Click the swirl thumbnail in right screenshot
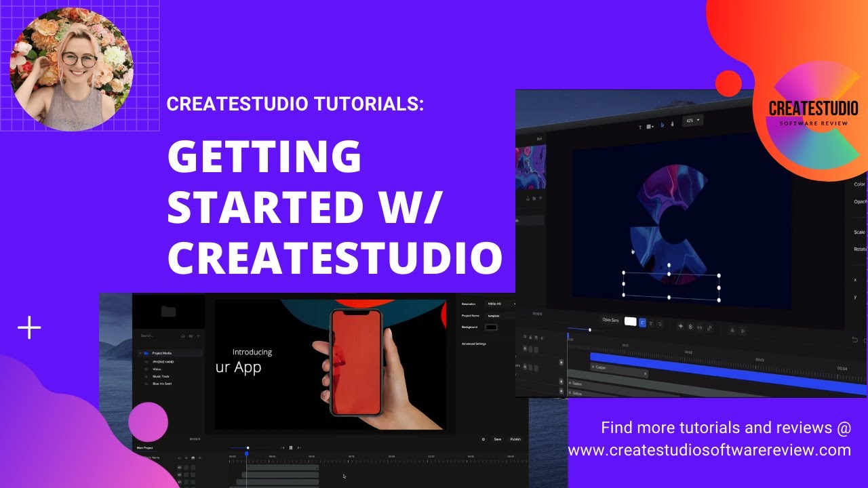 pos(530,167)
